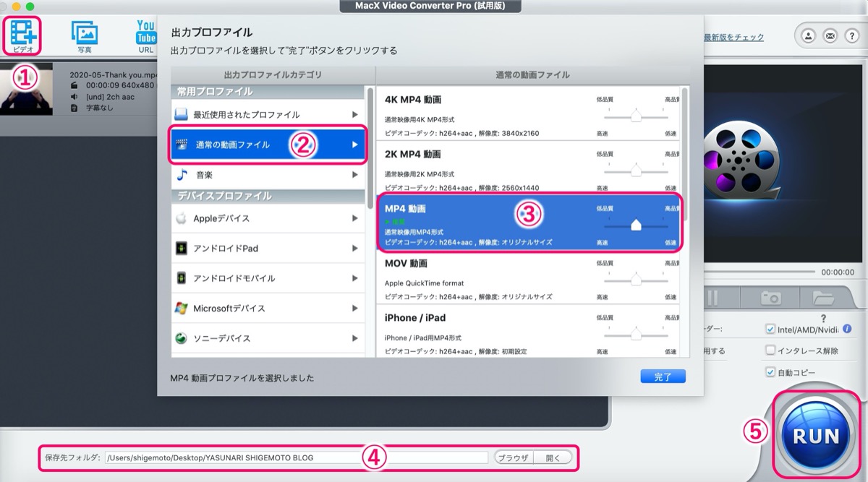Expand the 通常の動画ファイル arrow
Viewport: 868px width, 482px height.
click(x=354, y=145)
